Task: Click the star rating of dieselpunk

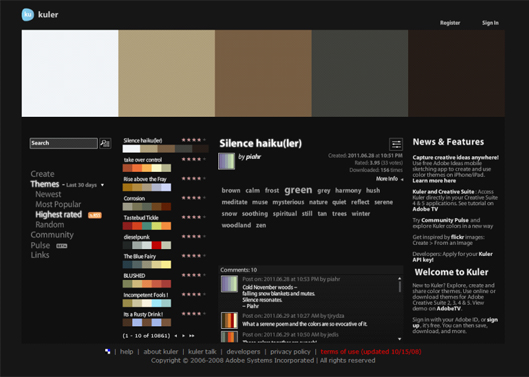Action: point(194,236)
